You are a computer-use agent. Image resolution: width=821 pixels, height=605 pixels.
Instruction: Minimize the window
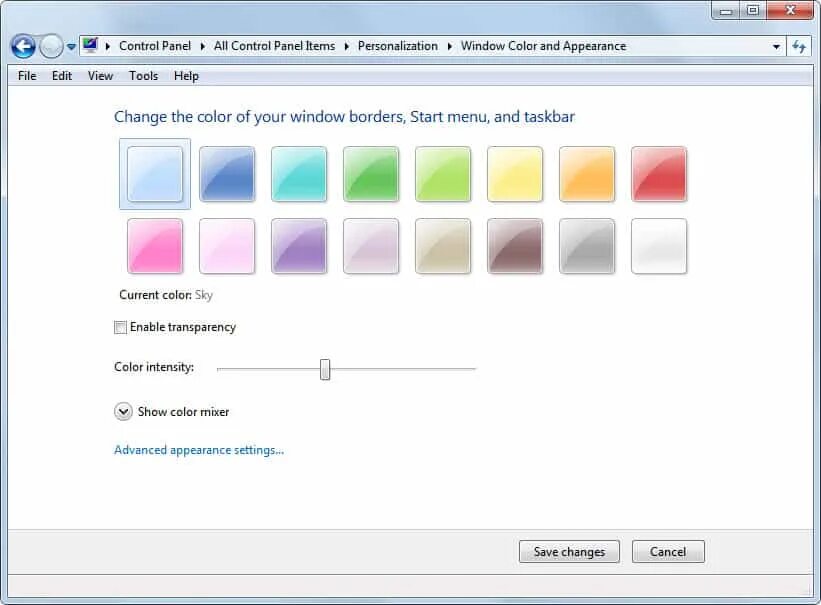(726, 10)
